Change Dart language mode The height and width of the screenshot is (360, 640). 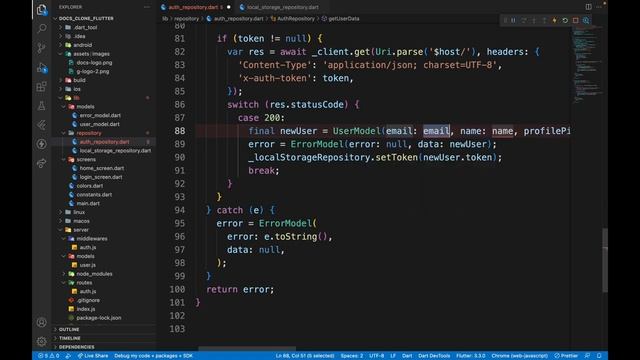(407, 356)
